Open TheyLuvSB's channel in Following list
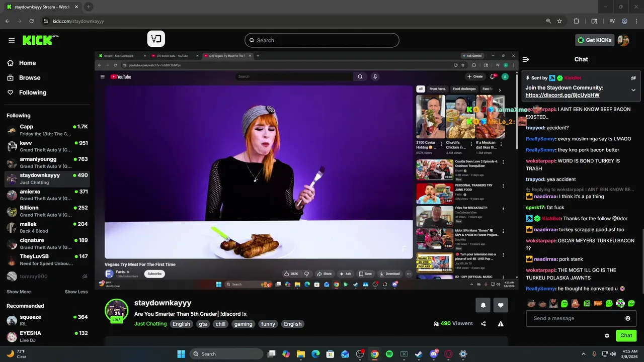644x362 pixels. tap(47, 259)
